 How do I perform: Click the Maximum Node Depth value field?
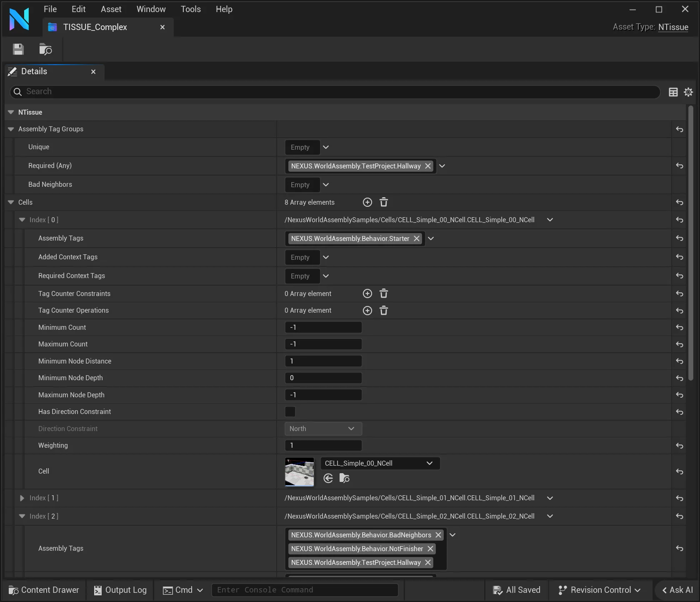tap(323, 395)
